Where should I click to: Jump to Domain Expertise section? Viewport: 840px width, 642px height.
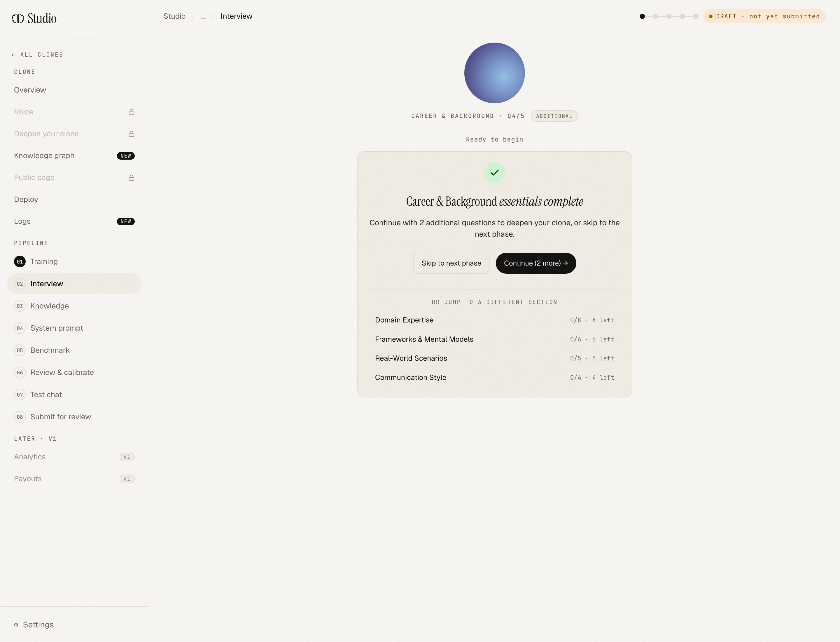494,320
